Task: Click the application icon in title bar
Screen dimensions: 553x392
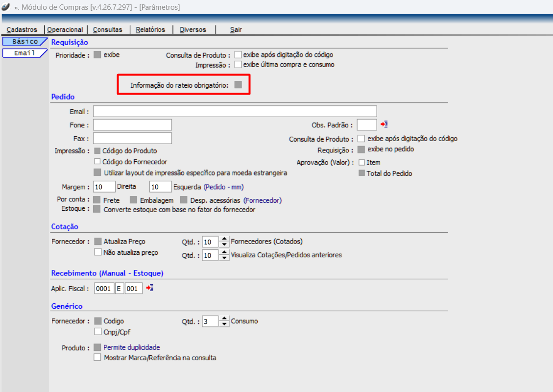Action: 6,7
